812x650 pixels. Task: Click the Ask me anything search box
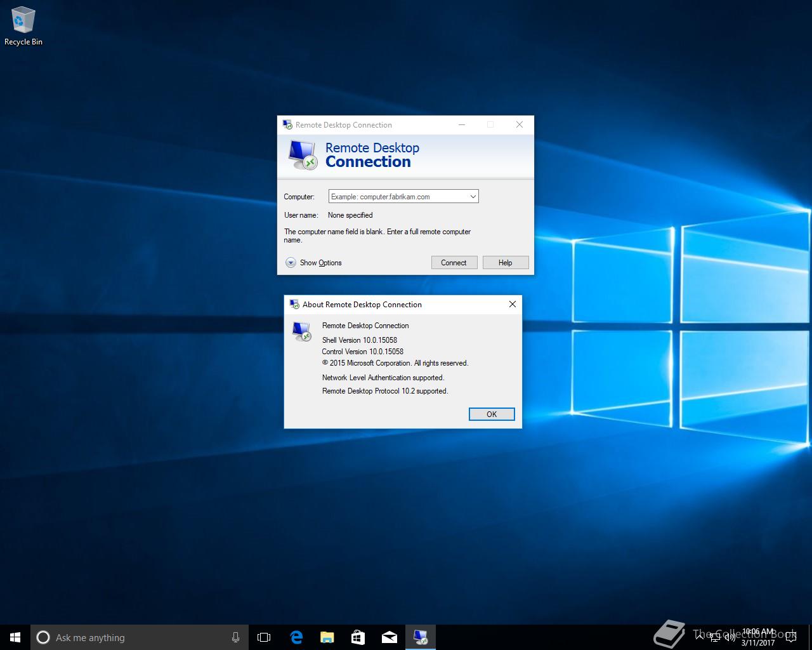tap(140, 637)
